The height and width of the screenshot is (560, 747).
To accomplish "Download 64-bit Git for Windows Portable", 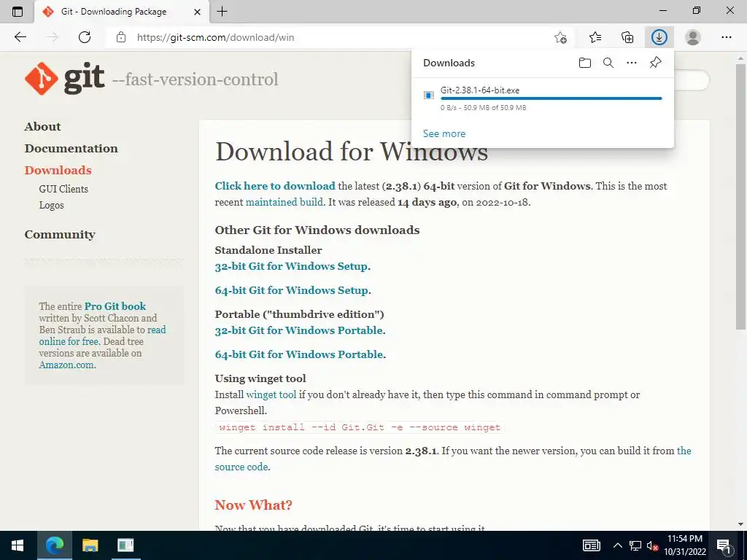I will click(x=298, y=355).
